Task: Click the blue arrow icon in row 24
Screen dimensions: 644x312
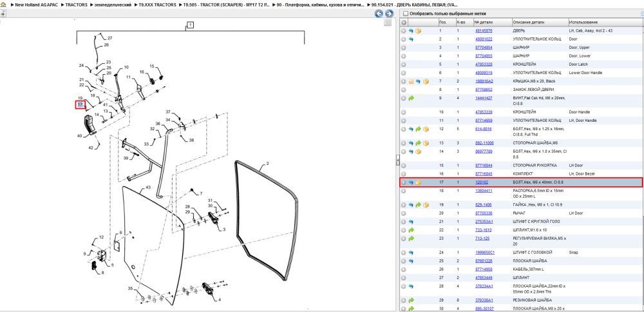Action: [411, 253]
